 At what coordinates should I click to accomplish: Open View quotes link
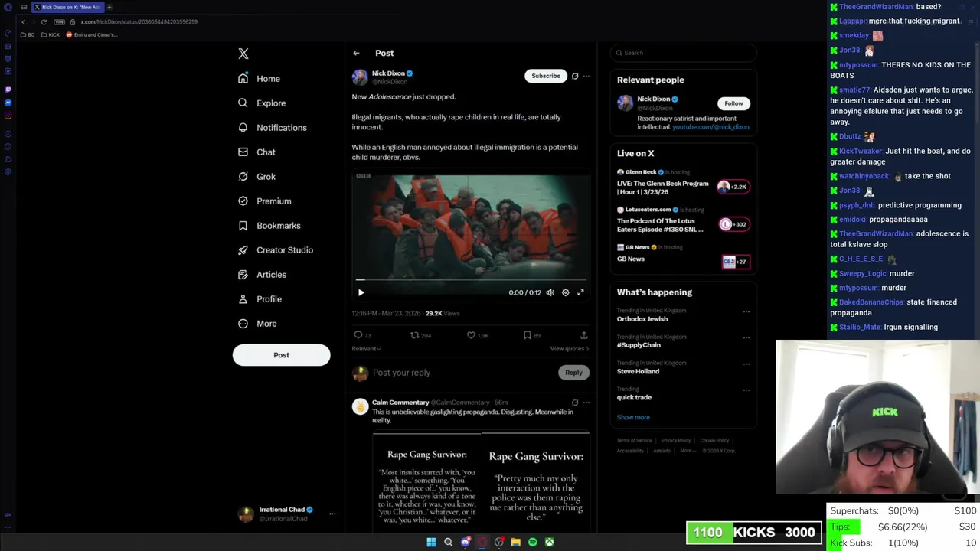569,349
